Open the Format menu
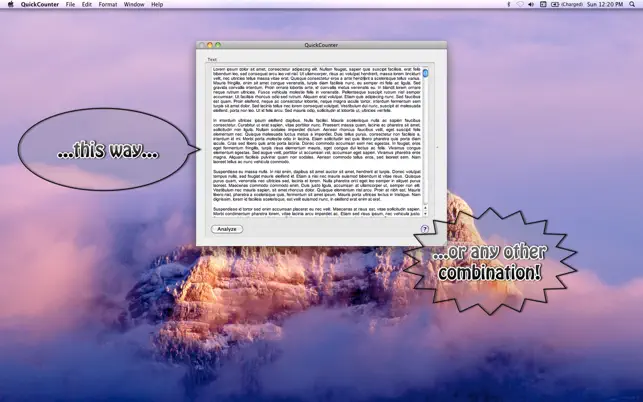Image resolution: width=643 pixels, height=402 pixels. (x=108, y=5)
